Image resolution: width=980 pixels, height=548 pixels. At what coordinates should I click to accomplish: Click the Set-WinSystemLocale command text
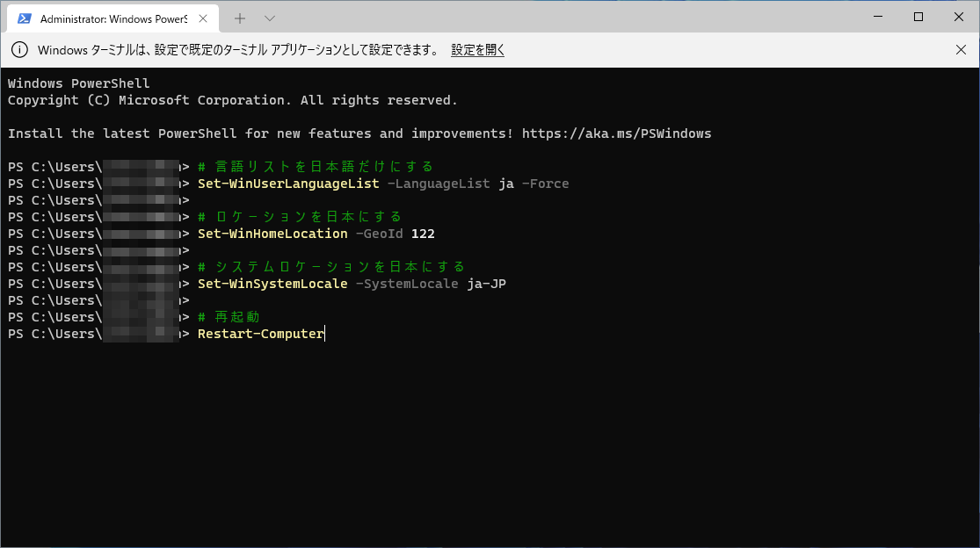(272, 284)
